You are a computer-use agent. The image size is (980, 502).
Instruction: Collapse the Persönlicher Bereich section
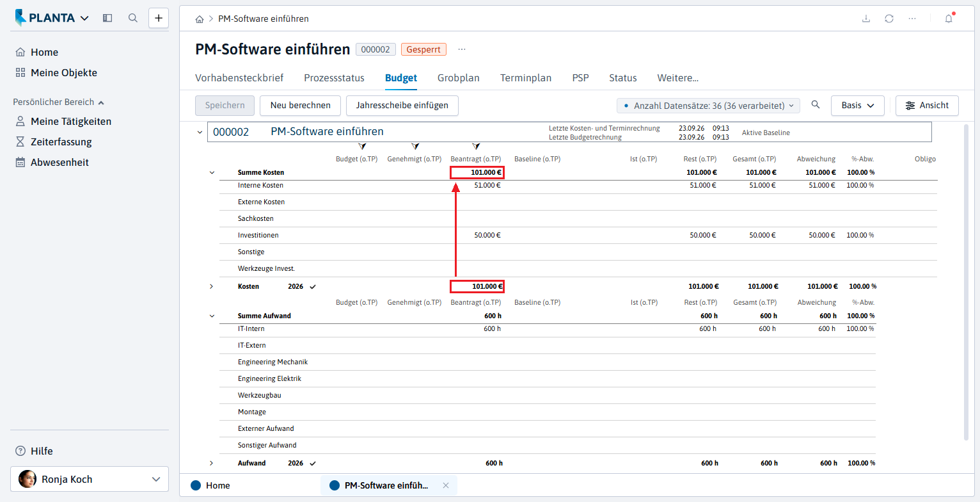pyautogui.click(x=101, y=102)
